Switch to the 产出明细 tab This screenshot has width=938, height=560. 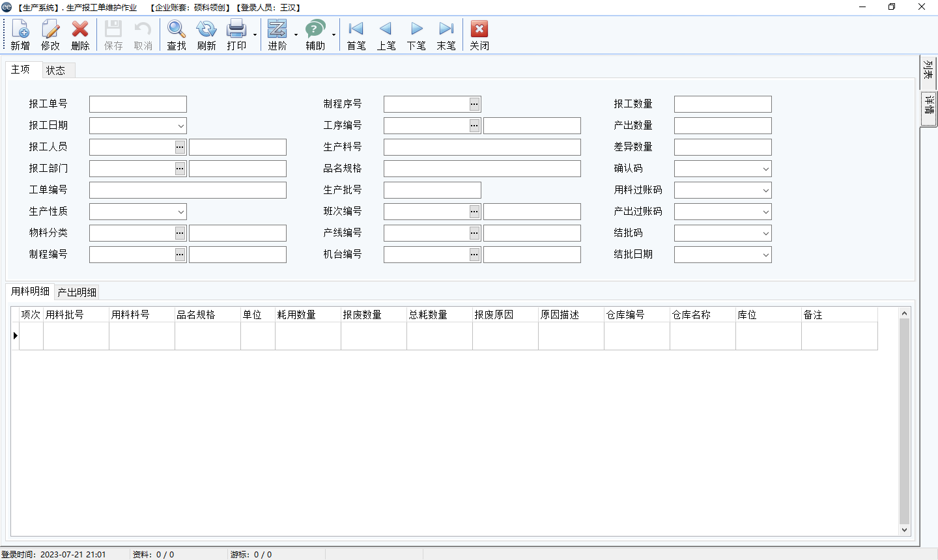77,292
